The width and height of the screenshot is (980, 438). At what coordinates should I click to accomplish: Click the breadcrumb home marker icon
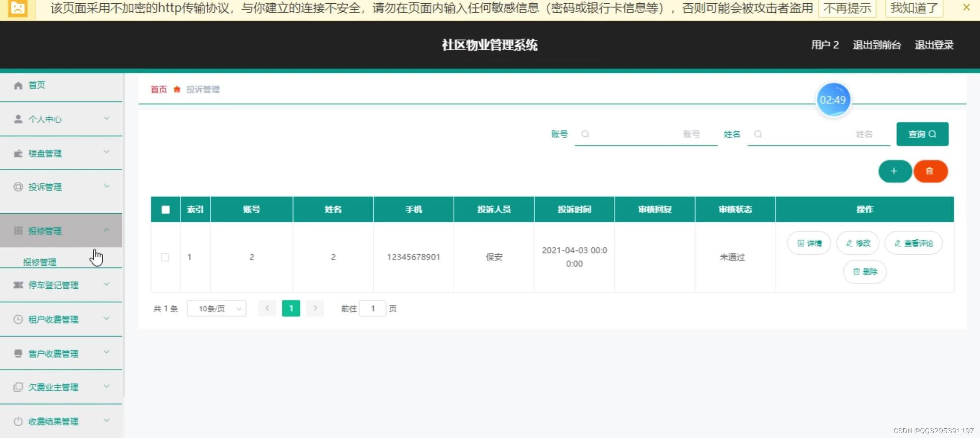click(x=177, y=89)
